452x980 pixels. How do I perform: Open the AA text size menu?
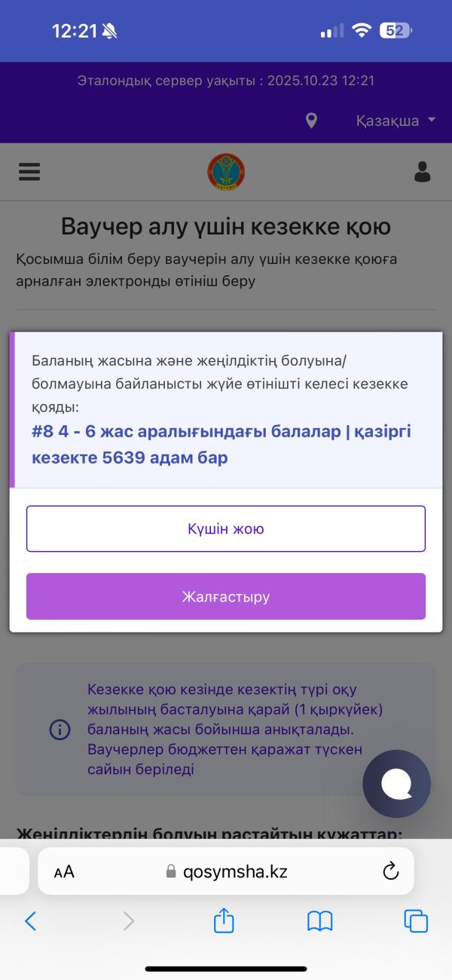(65, 871)
